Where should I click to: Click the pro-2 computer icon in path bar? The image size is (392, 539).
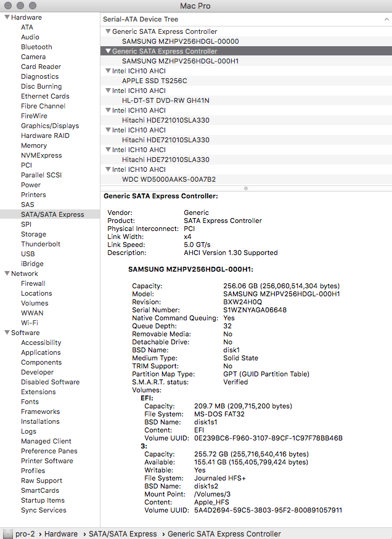tap(8, 534)
